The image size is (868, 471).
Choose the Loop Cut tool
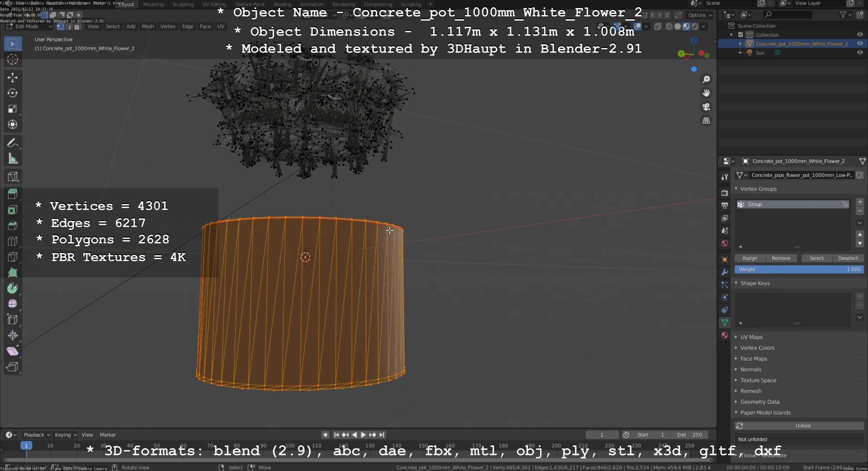13,241
